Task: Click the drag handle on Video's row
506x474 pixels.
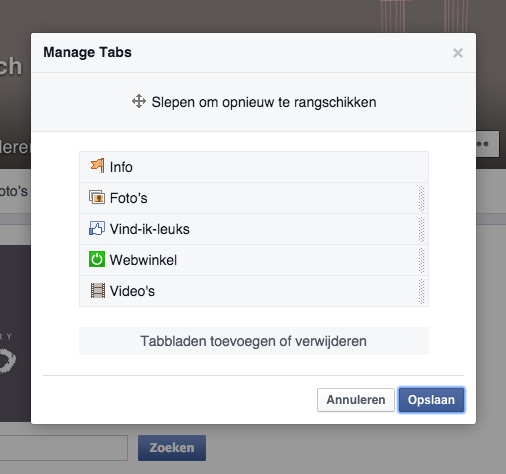Action: [x=422, y=291]
